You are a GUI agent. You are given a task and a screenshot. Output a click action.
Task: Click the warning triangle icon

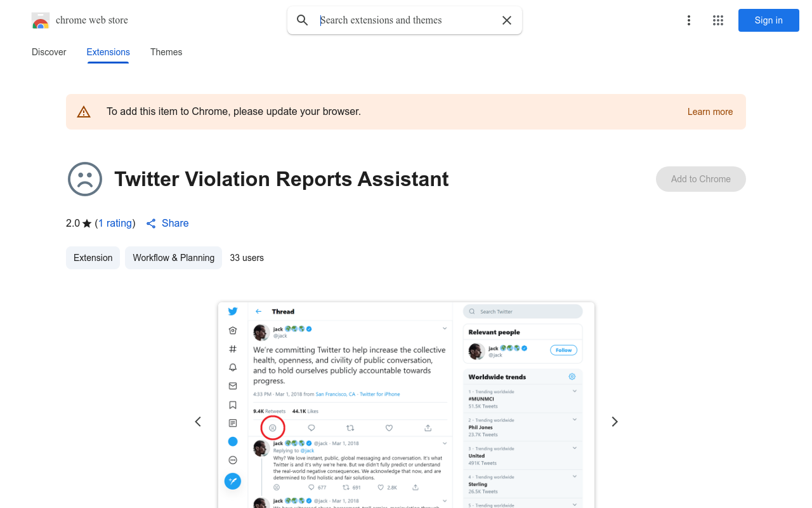(x=84, y=112)
